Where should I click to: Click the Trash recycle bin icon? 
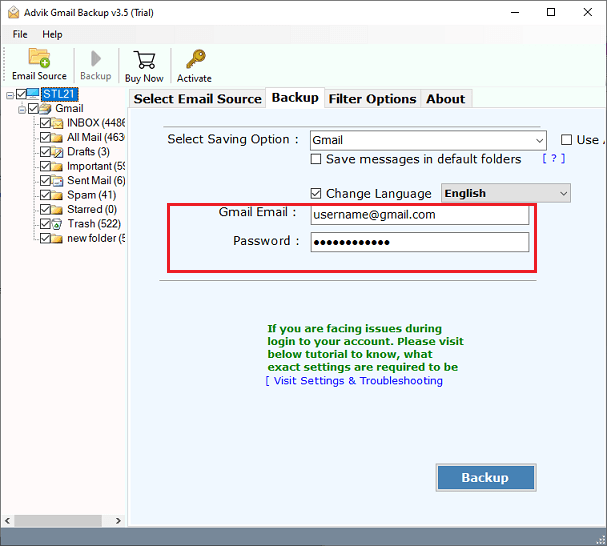point(57,224)
